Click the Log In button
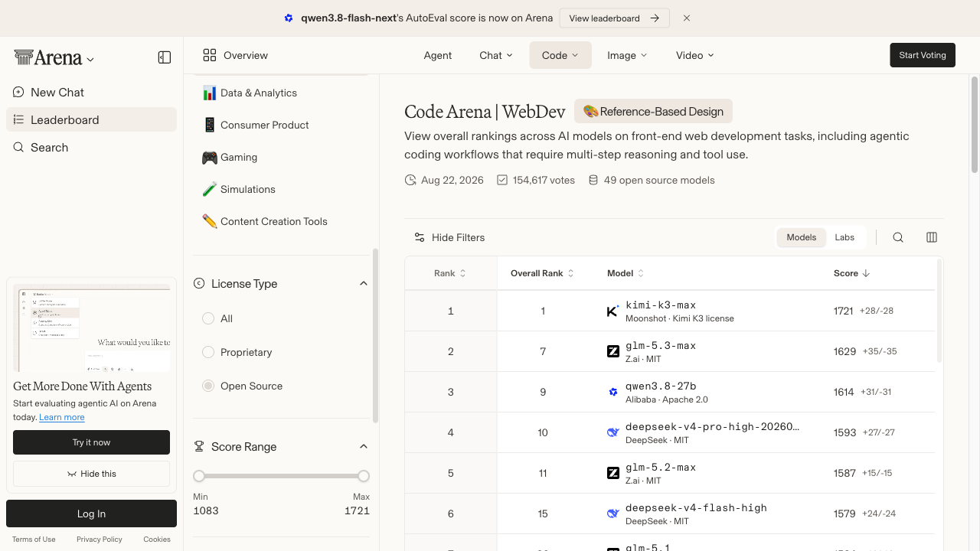The image size is (980, 551). point(91,514)
